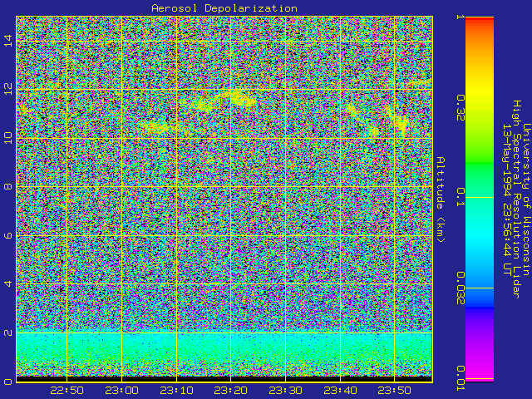Click the colorbar value label 0.32
The image size is (532, 399).
461,108
